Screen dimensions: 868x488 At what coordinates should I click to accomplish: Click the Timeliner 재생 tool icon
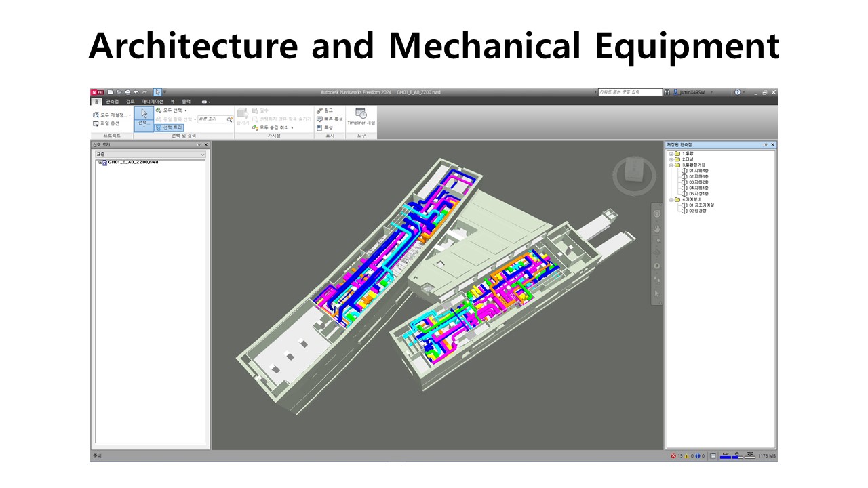361,113
